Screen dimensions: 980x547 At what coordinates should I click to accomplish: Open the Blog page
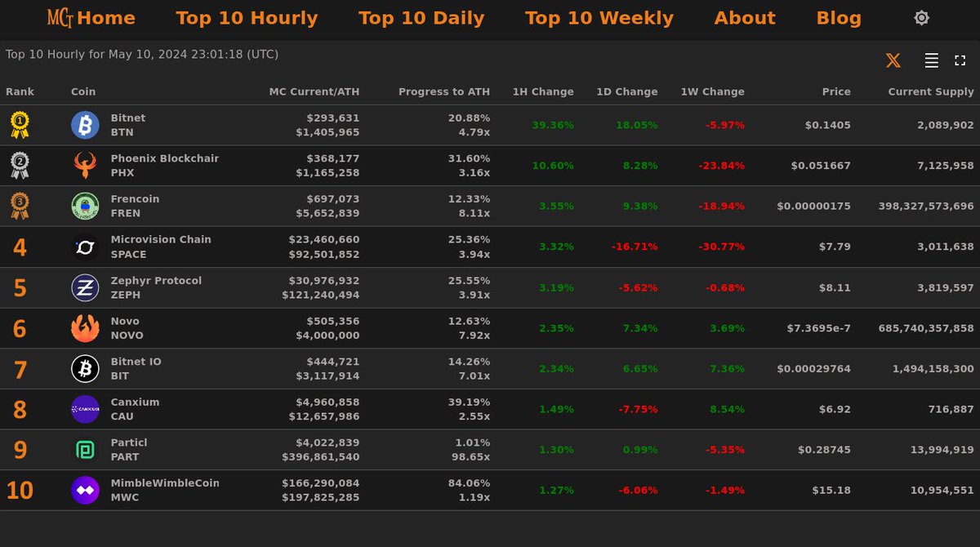(x=839, y=18)
